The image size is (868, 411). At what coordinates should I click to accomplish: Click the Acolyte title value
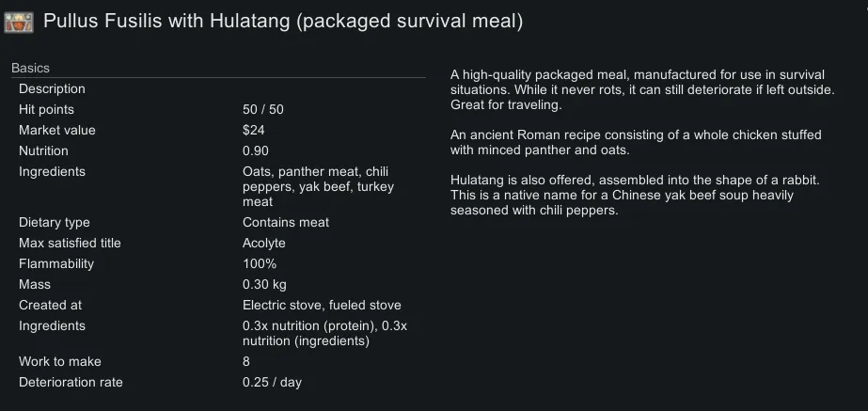tap(264, 243)
